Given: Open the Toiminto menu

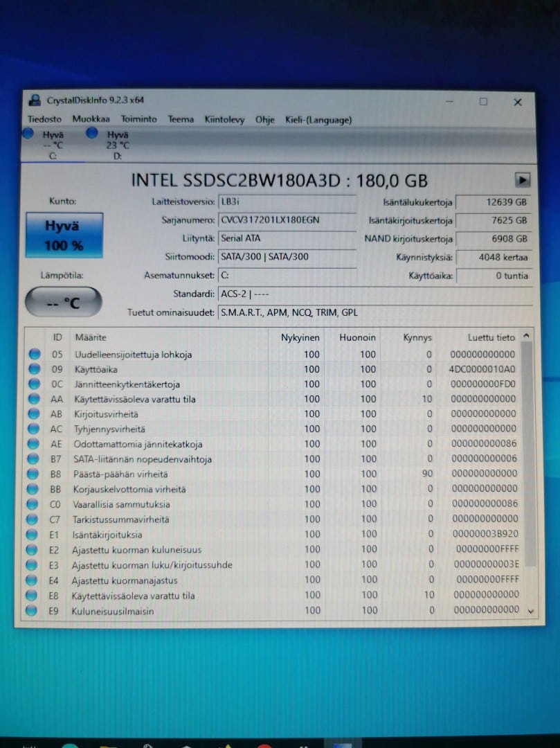Looking at the screenshot, I should coord(138,119).
